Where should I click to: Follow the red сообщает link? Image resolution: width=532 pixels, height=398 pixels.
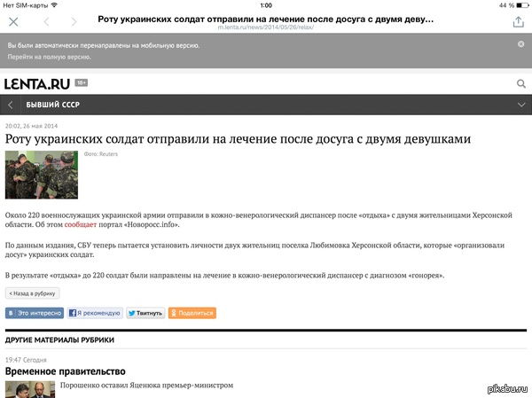[x=81, y=224]
